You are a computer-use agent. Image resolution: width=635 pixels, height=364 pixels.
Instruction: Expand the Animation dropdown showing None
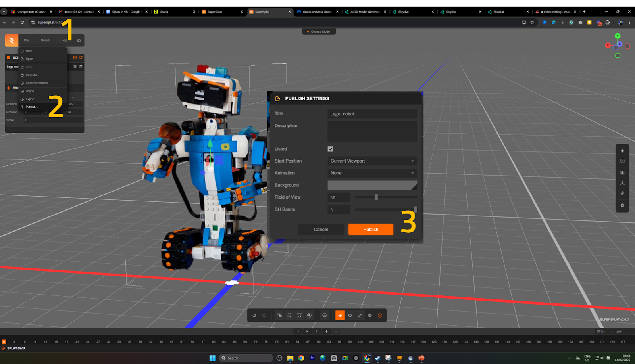point(372,173)
